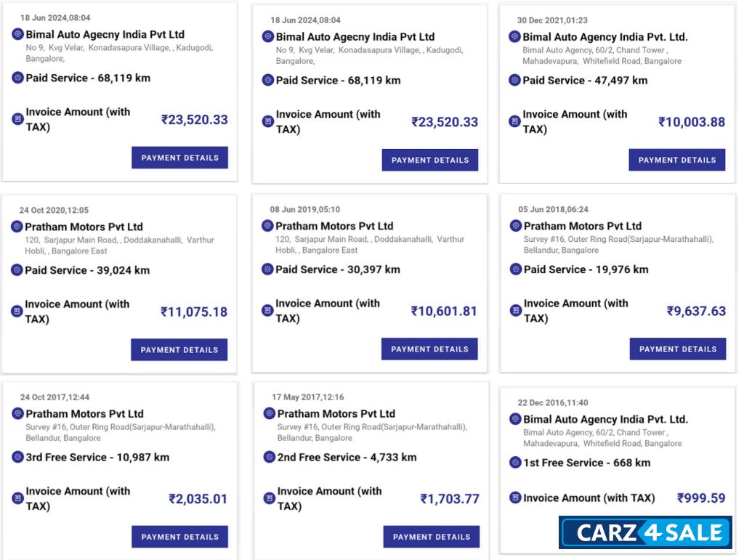Image resolution: width=744 pixels, height=560 pixels.
Task: Click the invoice icon beside ₹999.59
Action: tap(514, 498)
